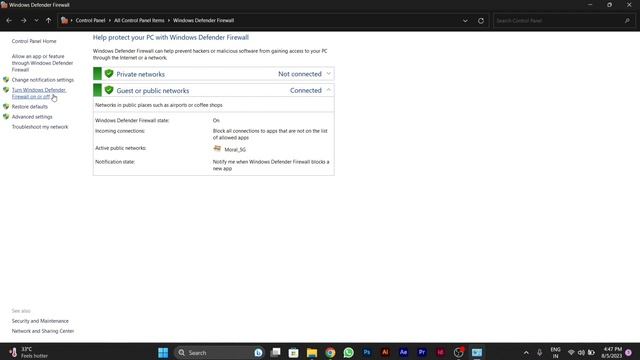Expand the Private networks section chevron
This screenshot has height=360, width=640.
point(329,73)
